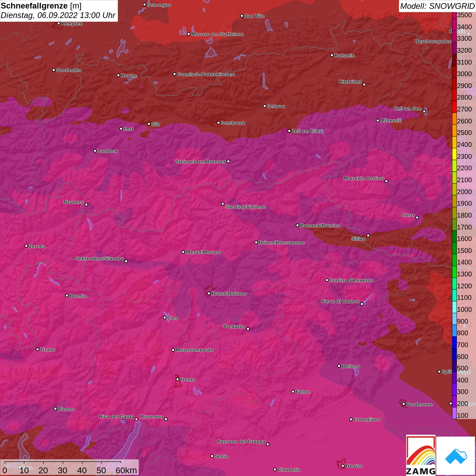The image size is (476, 476).
Task: Select the pure blue swatch near 700 in legend
Action: [x=454, y=342]
